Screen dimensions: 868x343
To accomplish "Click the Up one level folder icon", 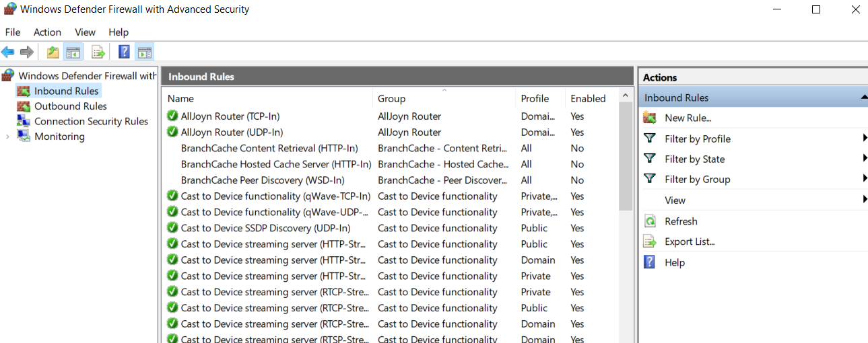I will (x=53, y=52).
